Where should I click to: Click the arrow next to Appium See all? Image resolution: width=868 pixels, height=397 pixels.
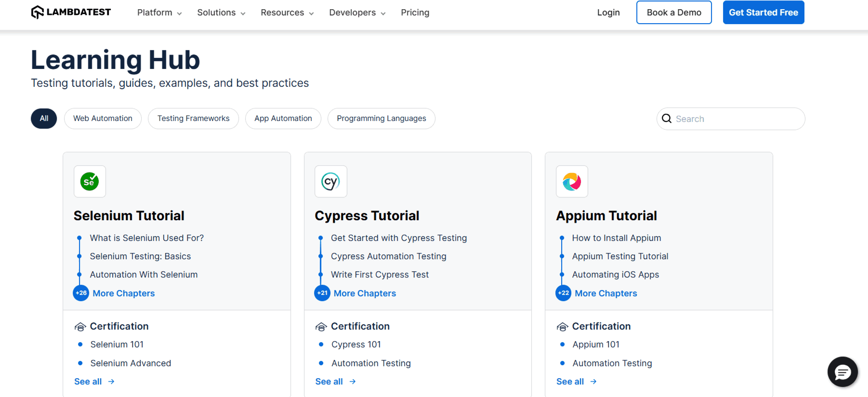tap(593, 382)
